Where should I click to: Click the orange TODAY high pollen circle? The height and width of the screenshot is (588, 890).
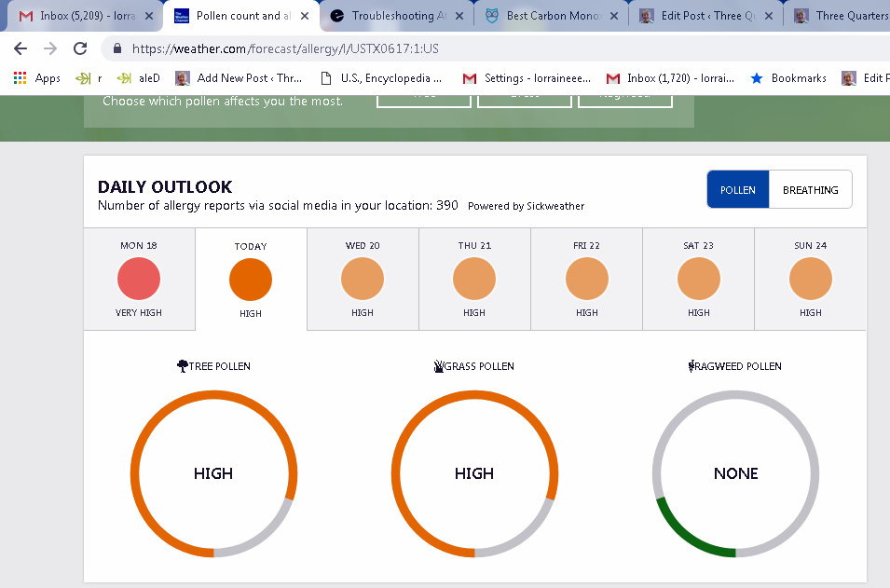click(251, 280)
